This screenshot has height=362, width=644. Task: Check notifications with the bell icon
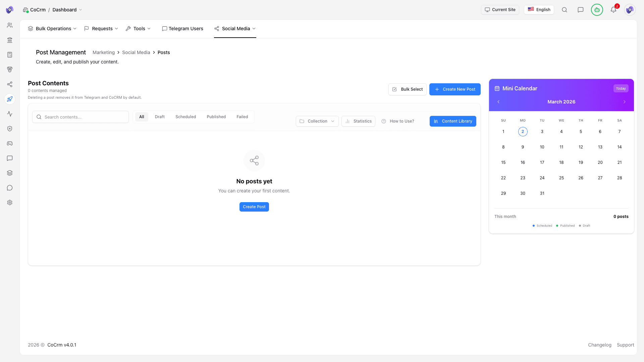[x=613, y=10]
